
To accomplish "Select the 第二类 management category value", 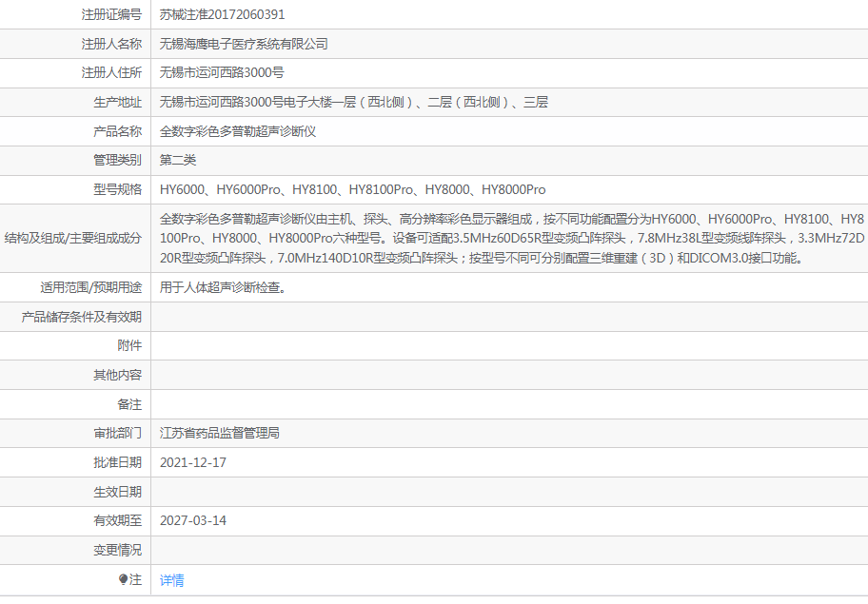I will [178, 160].
